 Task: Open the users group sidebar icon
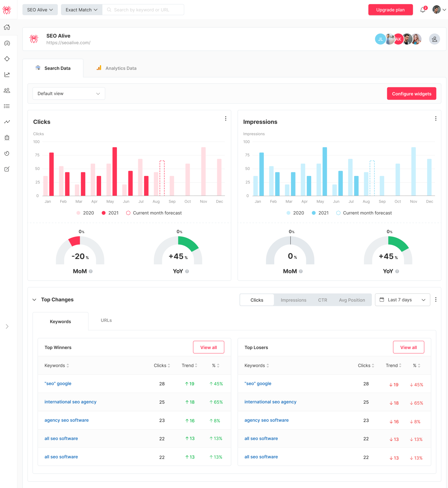click(x=7, y=90)
